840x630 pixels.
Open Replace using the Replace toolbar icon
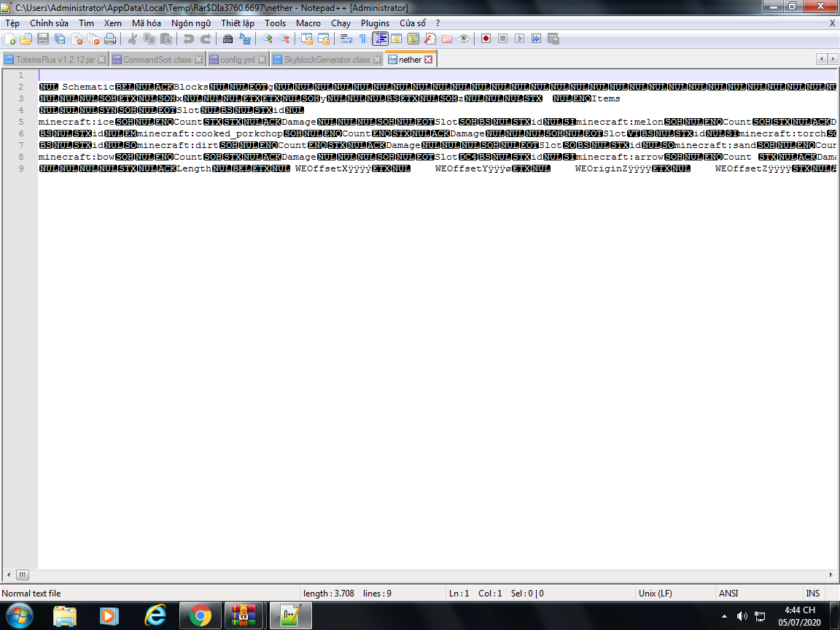245,39
